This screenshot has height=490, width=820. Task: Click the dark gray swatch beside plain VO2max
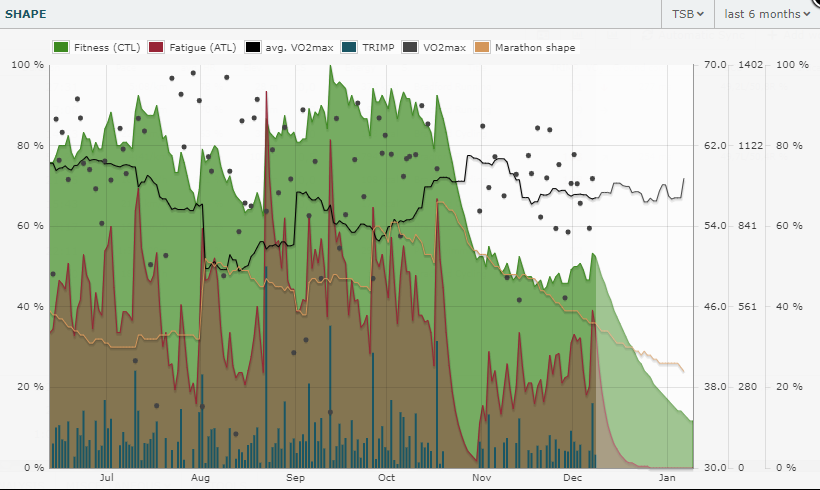(411, 47)
